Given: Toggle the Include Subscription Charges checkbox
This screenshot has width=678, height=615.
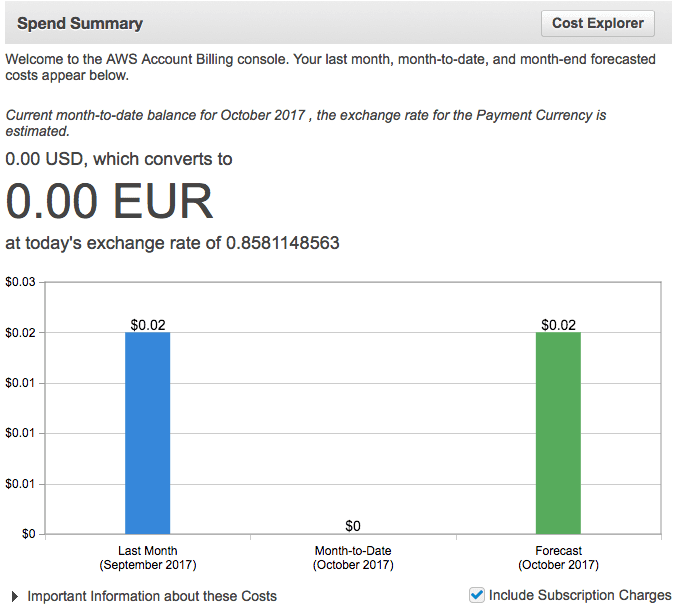Looking at the screenshot, I should click(477, 595).
